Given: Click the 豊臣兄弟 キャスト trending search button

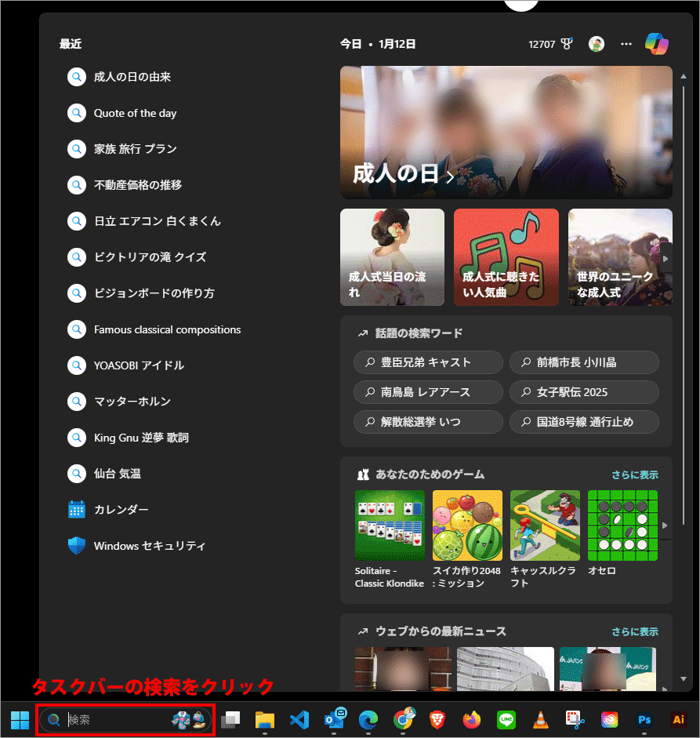Looking at the screenshot, I should 428,362.
